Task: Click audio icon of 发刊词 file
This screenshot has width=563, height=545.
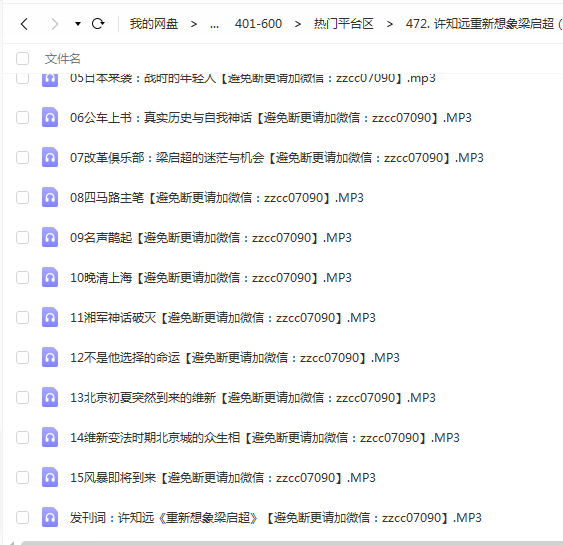Action: coord(50,517)
